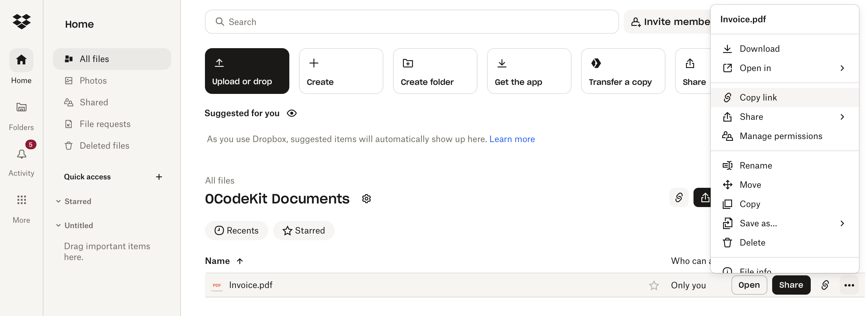The image size is (868, 316).
Task: Focus the Search input field
Action: point(411,22)
